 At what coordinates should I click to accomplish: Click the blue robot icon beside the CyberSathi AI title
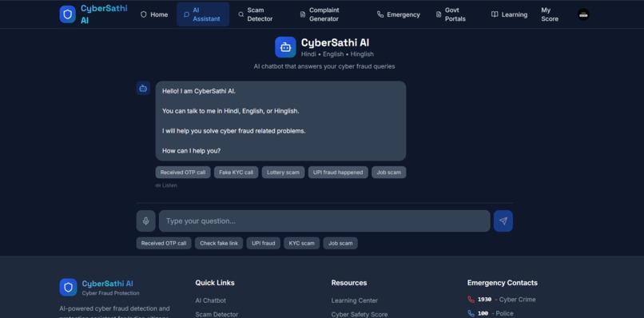click(x=285, y=47)
